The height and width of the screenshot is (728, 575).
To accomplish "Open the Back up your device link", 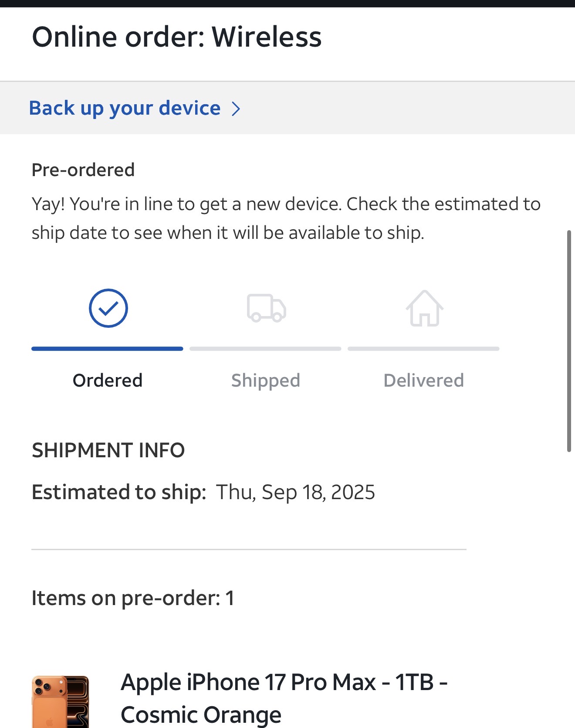I will pyautogui.click(x=125, y=108).
